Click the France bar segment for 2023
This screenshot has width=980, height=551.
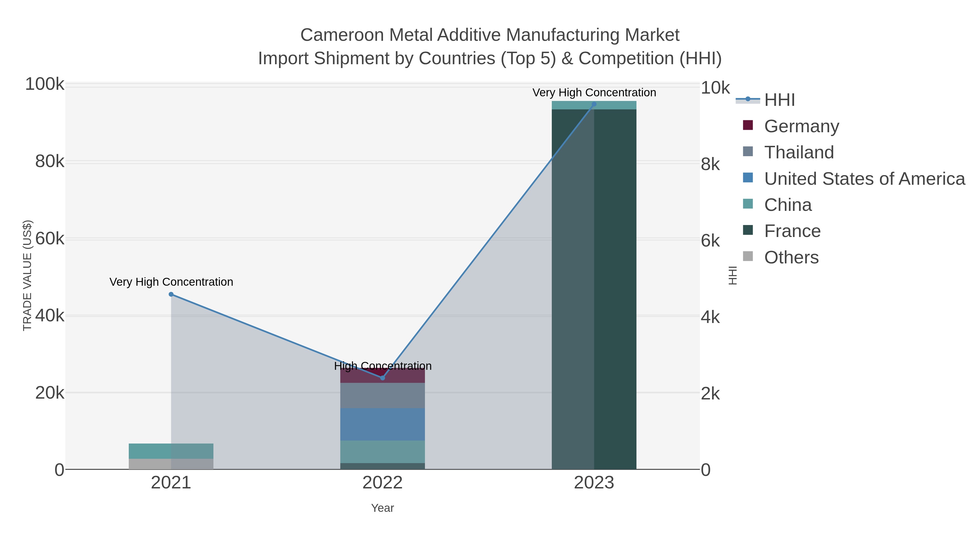(x=594, y=289)
